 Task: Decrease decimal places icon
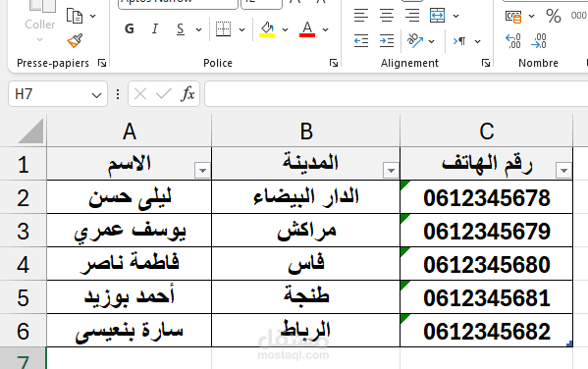[x=539, y=41]
